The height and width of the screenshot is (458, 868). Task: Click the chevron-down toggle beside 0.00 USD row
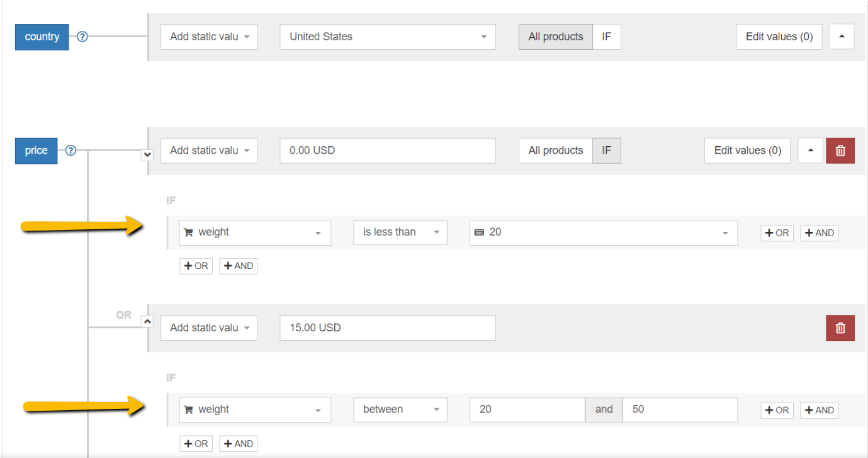147,154
